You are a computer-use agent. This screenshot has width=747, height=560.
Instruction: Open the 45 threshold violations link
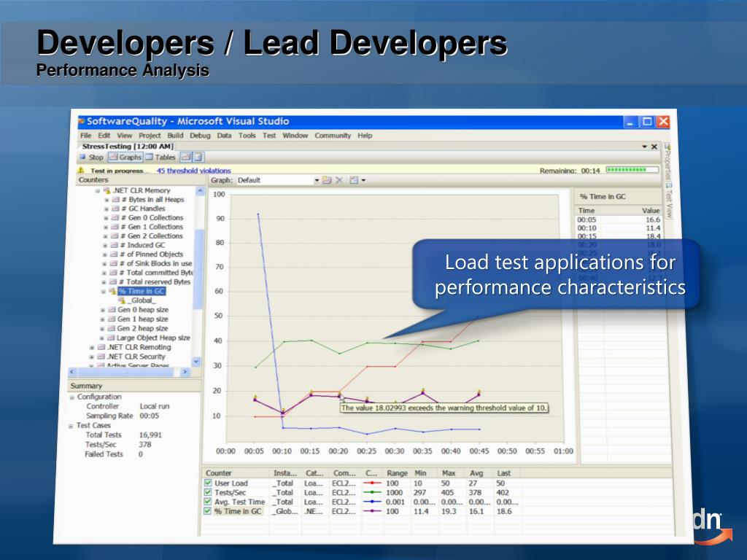pyautogui.click(x=193, y=171)
